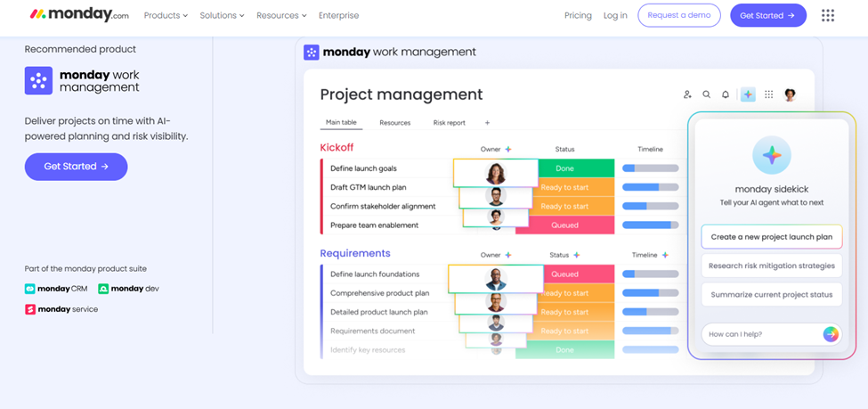
Task: Click the colorful send button in sidekick chat
Action: [x=830, y=334]
